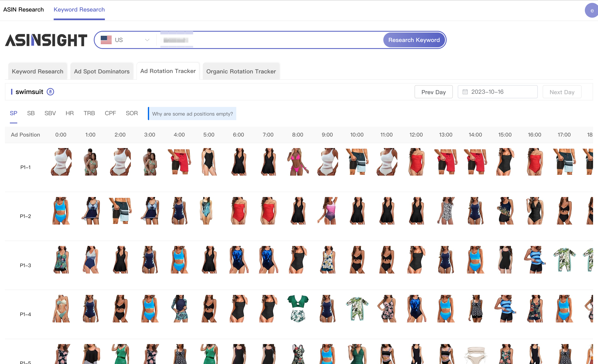
Task: Open P1-3 blue striped tankini at 16:00
Action: [x=535, y=260]
